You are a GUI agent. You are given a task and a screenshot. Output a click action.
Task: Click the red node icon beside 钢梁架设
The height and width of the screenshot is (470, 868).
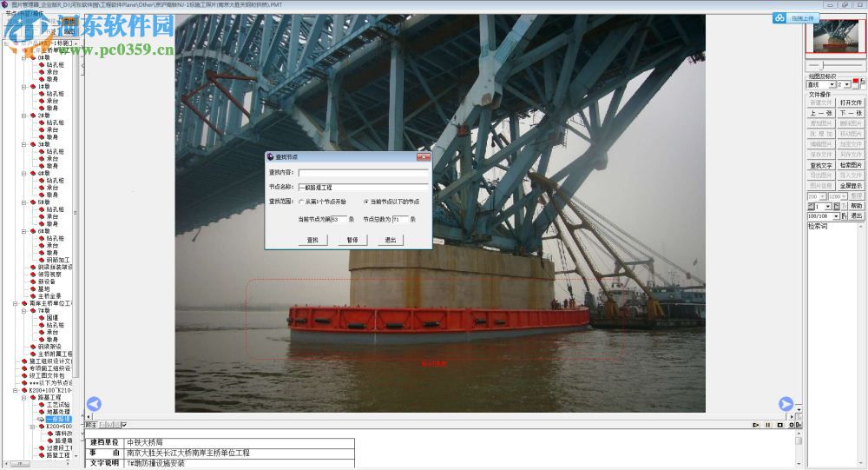[33, 347]
